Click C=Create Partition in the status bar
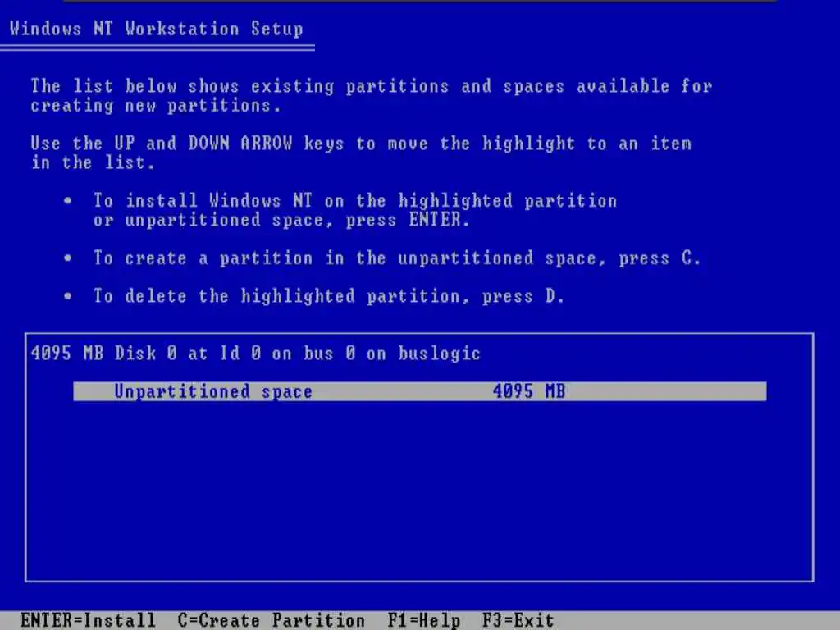840x630 pixels. pyautogui.click(x=271, y=620)
